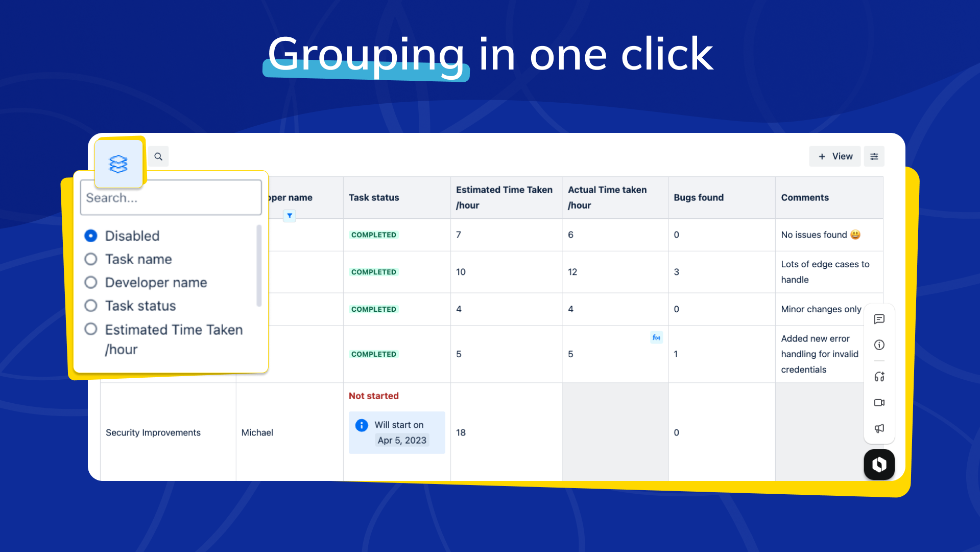Click the comments icon in right sidebar
This screenshot has height=552, width=980.
879,319
